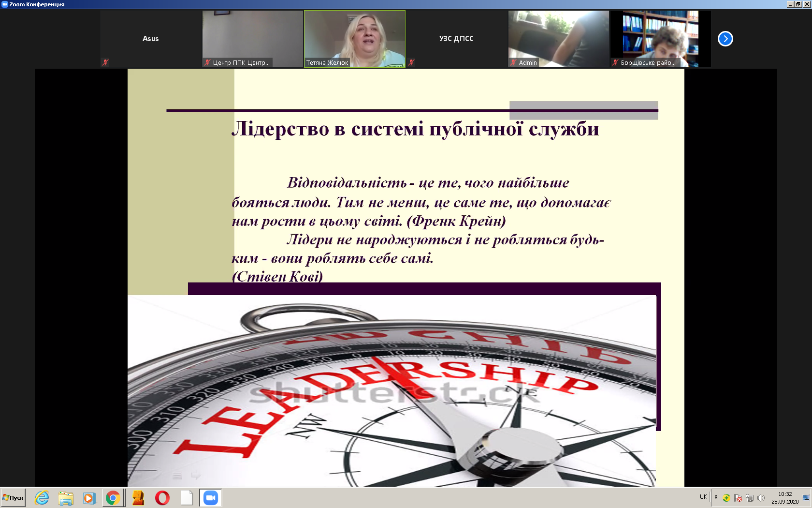This screenshot has width=812, height=508.
Task: Open Windows Explorer folder icon in the taskbar
Action: [66, 498]
